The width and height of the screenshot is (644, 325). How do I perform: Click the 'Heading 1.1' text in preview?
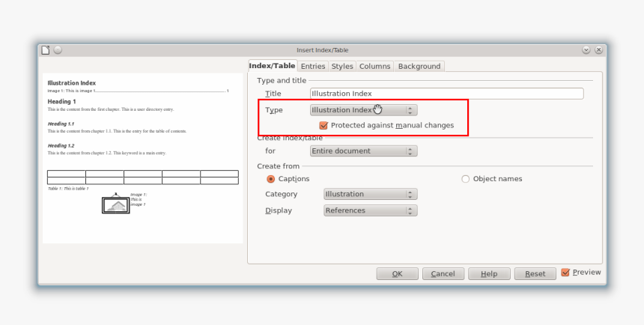coord(61,124)
